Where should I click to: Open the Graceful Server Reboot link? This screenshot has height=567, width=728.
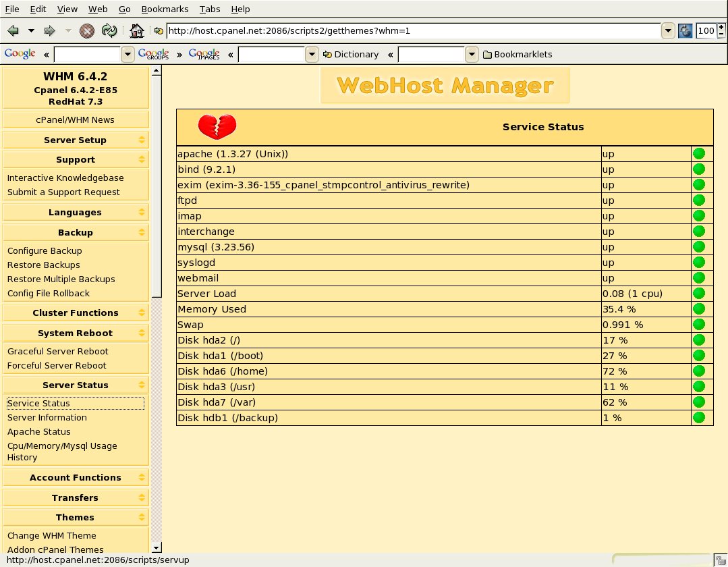(57, 351)
